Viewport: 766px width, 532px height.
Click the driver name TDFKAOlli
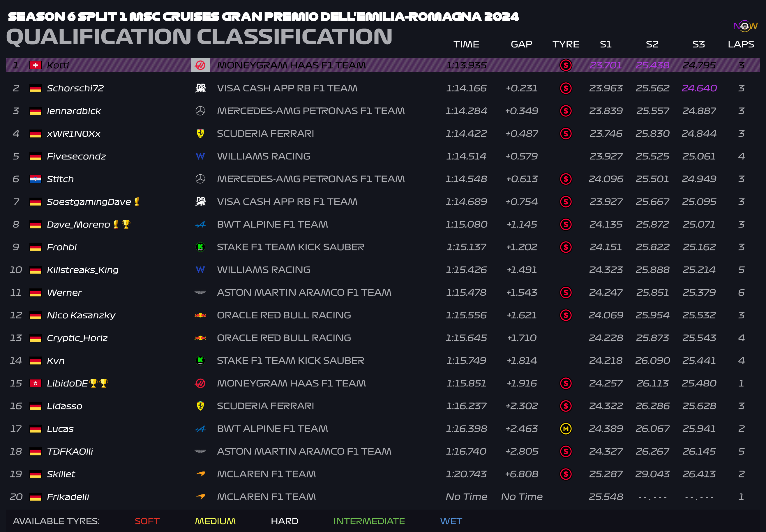click(70, 451)
